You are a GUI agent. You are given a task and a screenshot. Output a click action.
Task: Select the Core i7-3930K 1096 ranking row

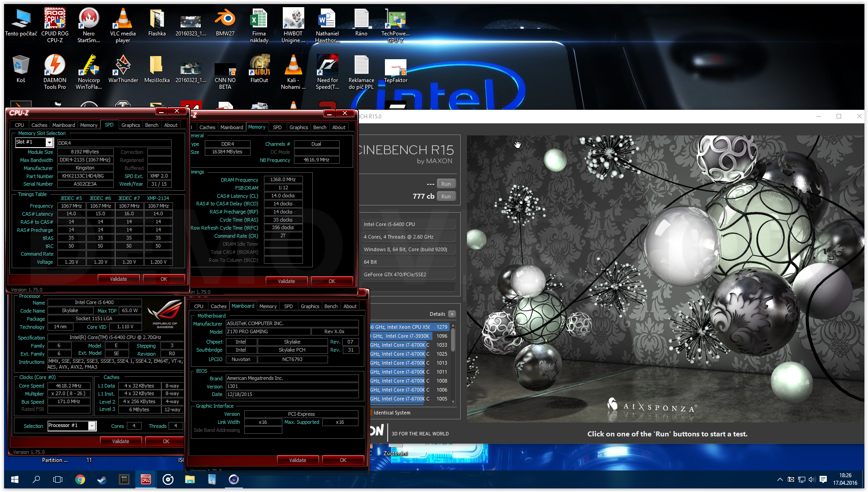(x=410, y=336)
